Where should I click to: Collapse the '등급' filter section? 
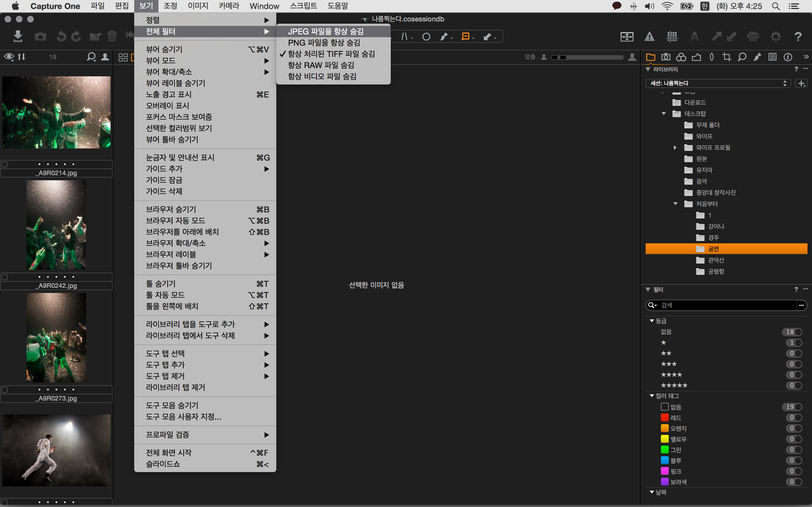[x=652, y=321]
